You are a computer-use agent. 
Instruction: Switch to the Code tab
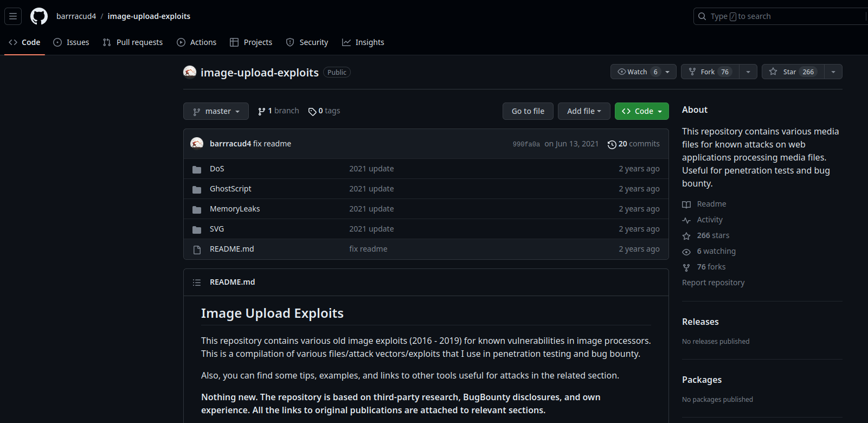point(24,42)
